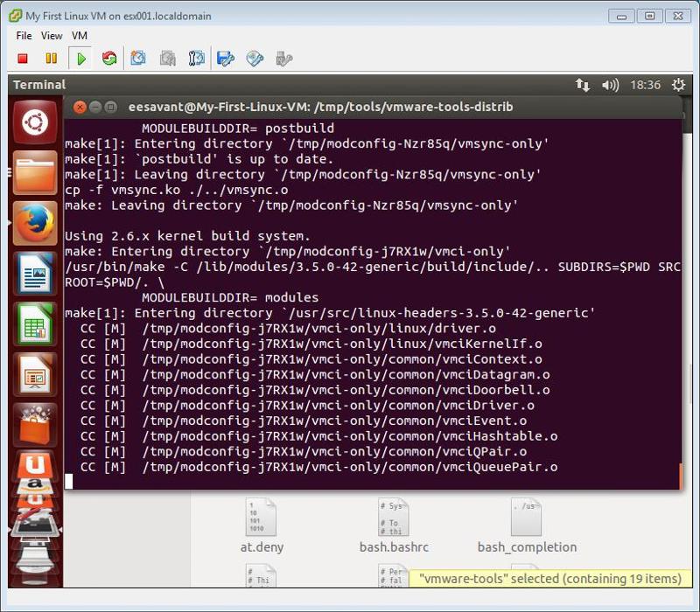
Task: Launch LibreOffice Calc from the launcher
Action: pos(35,324)
